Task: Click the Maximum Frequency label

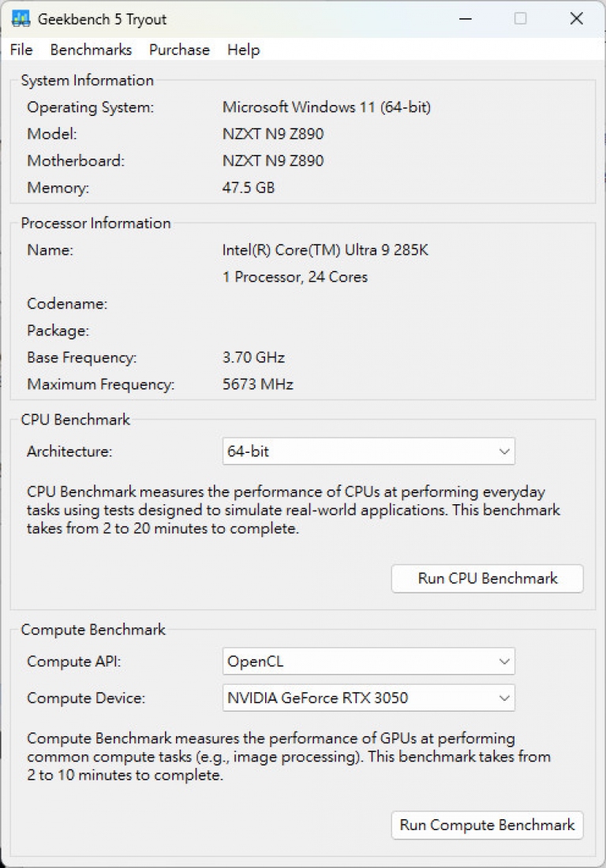Action: (x=101, y=385)
